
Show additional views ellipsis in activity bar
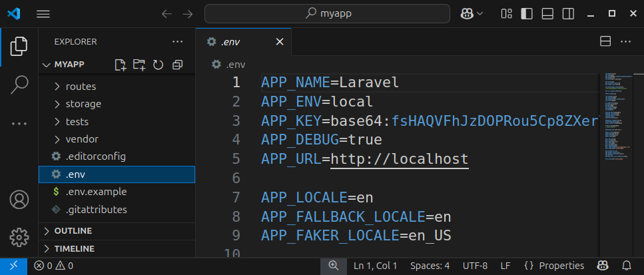(x=19, y=124)
